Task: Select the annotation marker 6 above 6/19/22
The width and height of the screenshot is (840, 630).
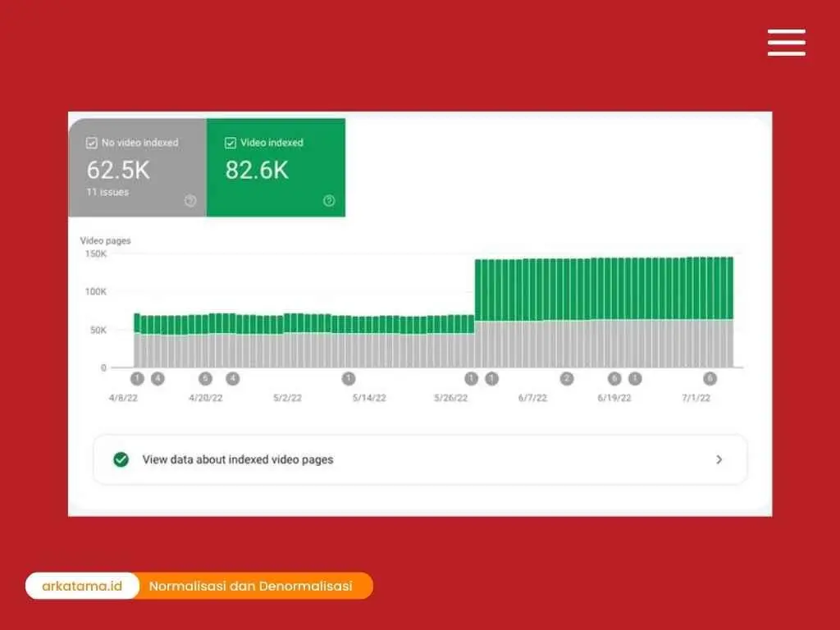Action: click(614, 379)
